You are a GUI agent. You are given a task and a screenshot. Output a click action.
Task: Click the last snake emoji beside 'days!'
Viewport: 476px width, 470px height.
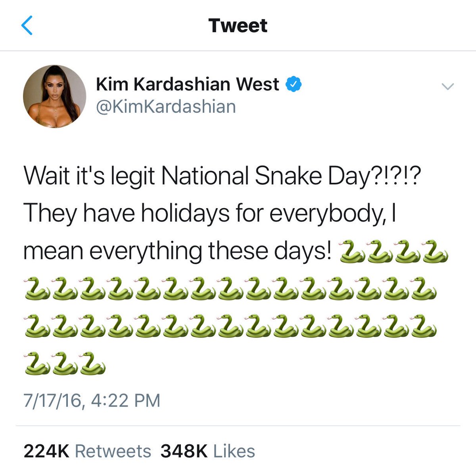436,251
